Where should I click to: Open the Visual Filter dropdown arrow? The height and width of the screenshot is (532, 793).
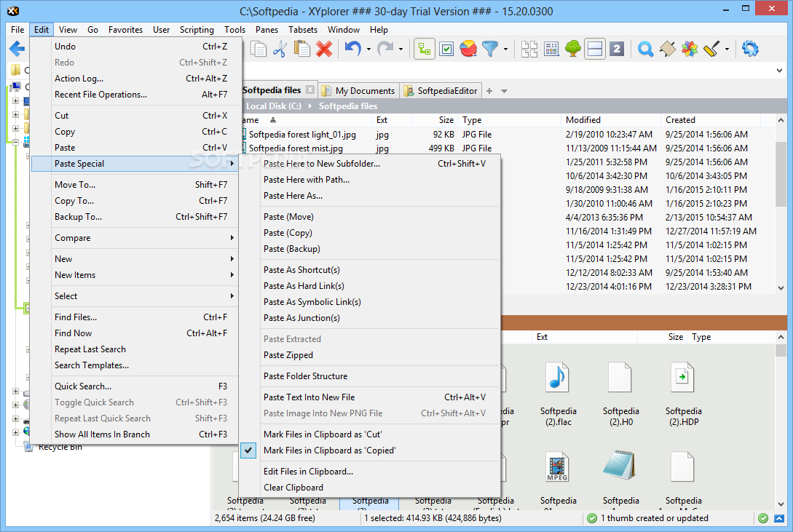(505, 49)
